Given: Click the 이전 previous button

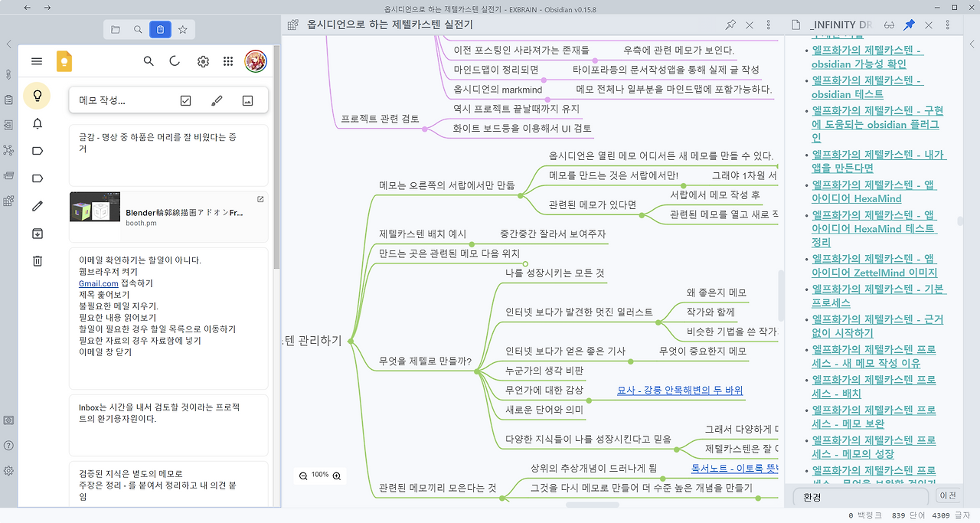Looking at the screenshot, I should 948,496.
